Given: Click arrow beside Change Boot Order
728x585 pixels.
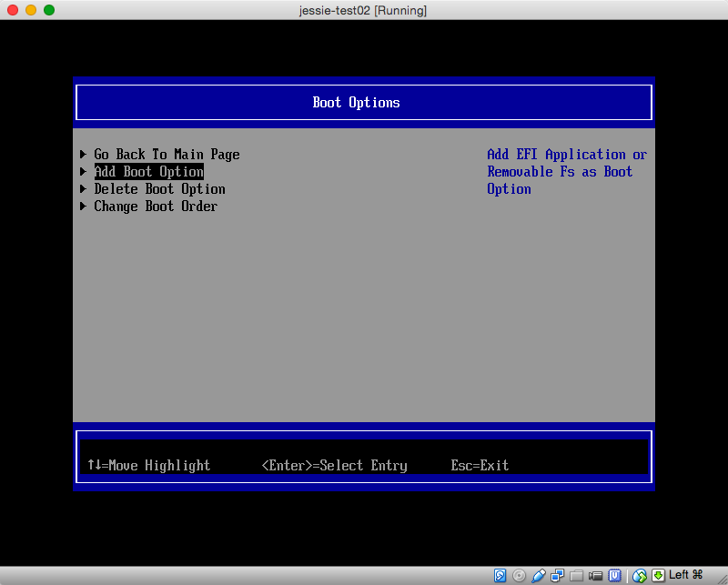Looking at the screenshot, I should 83,207.
